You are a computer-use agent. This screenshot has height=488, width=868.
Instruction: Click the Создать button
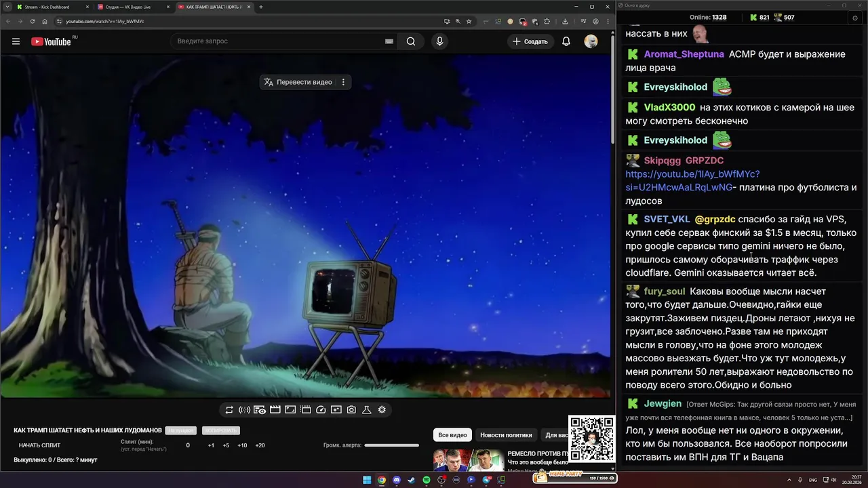530,41
